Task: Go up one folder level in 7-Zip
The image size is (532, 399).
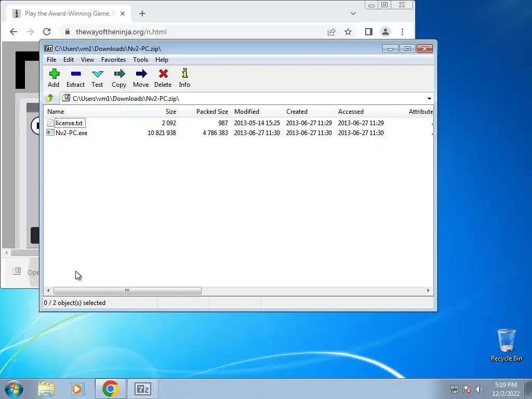Action: coord(50,98)
